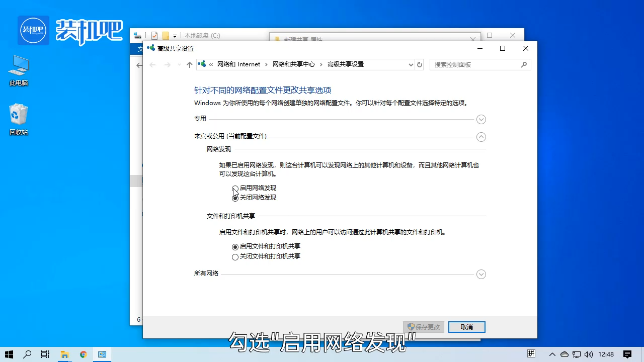Click the up arrow to parent folder

[x=189, y=64]
